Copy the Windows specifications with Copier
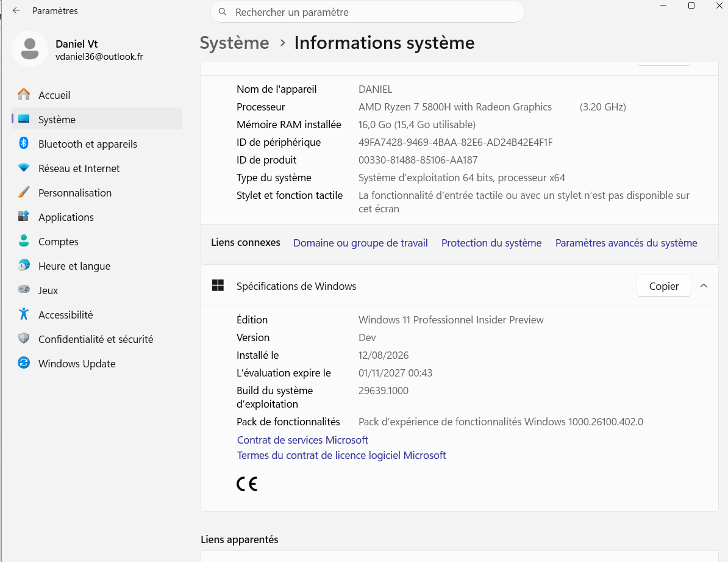Screen dimensions: 728x562 [x=663, y=286]
